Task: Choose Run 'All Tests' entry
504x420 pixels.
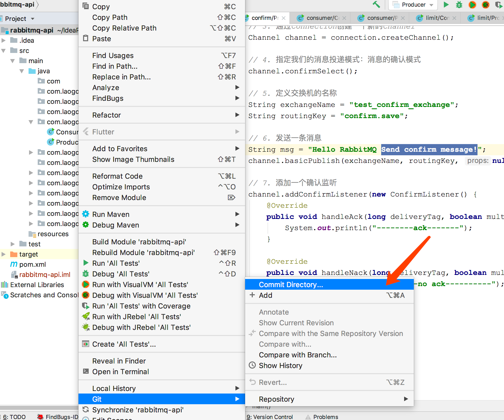Action: (x=162, y=263)
